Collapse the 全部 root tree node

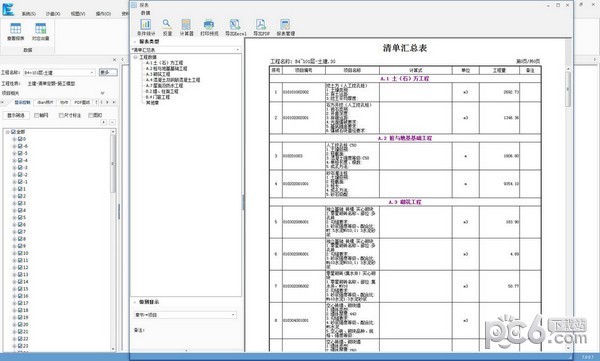7,132
